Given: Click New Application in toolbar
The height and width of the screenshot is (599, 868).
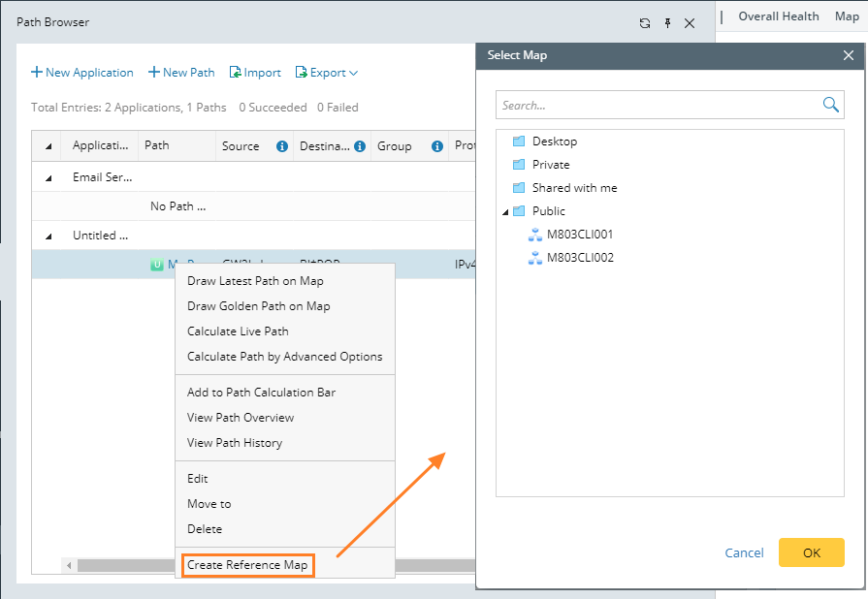Looking at the screenshot, I should (82, 73).
